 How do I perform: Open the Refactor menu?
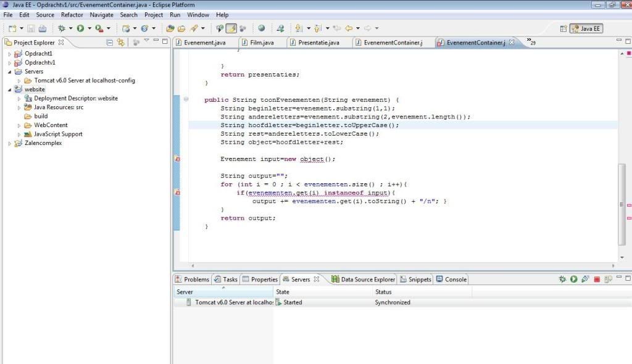(72, 15)
